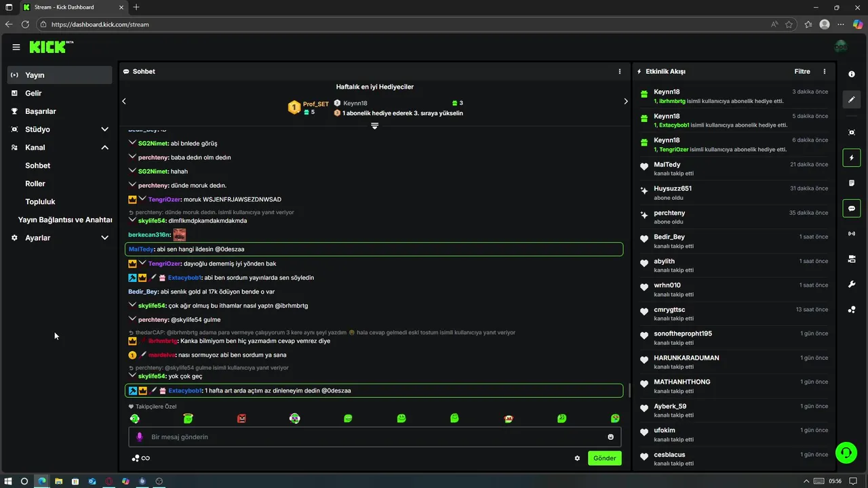Expand the Stüdyo menu chevron
Screen dimensions: 868x488
tap(104, 129)
